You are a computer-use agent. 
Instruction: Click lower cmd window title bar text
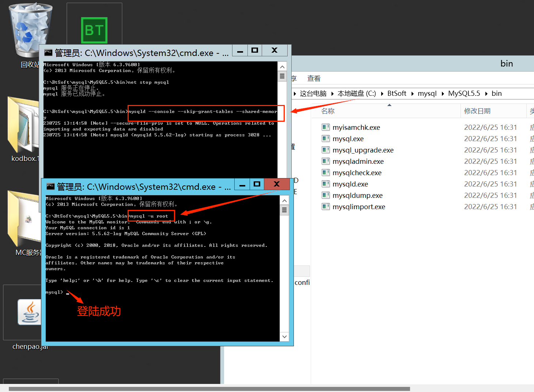[144, 187]
